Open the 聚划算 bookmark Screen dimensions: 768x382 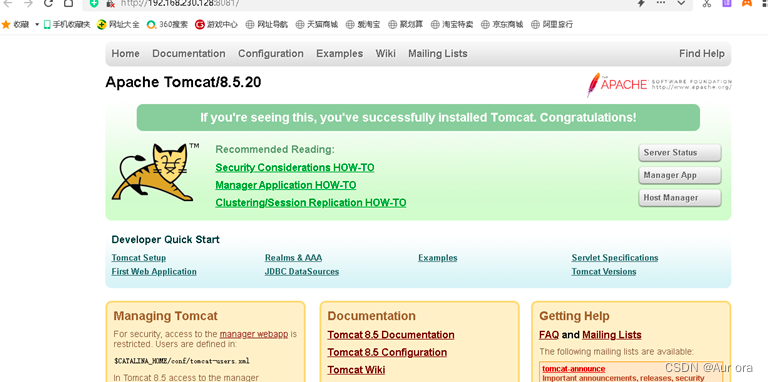405,24
